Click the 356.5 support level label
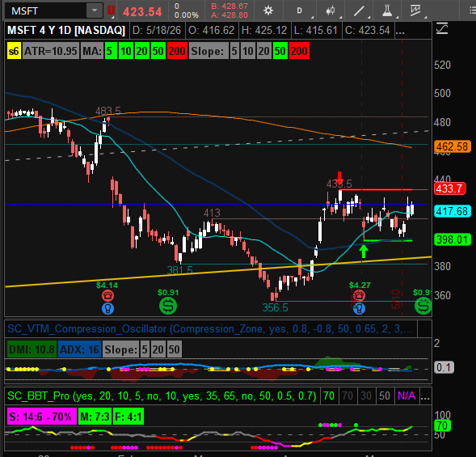Viewport: 476px width, 457px height. [x=275, y=307]
